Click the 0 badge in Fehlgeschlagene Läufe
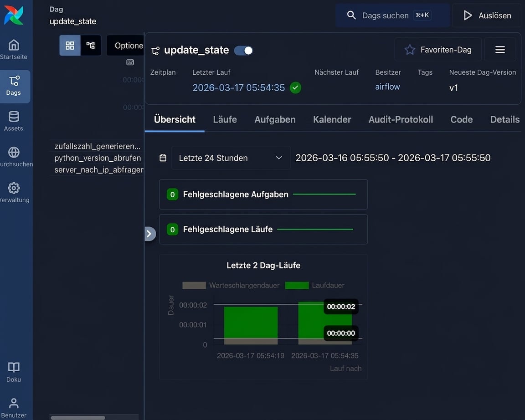Viewport: 525px width, 420px height. 172,230
